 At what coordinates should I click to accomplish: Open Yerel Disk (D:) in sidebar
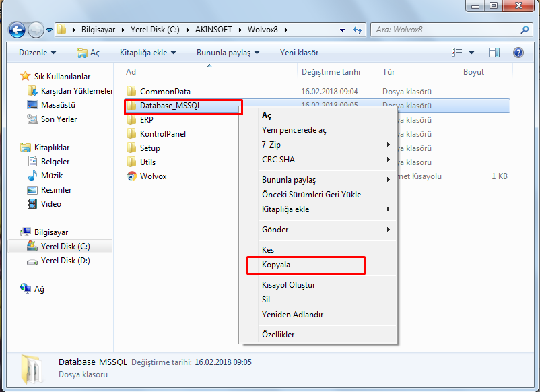tap(65, 261)
